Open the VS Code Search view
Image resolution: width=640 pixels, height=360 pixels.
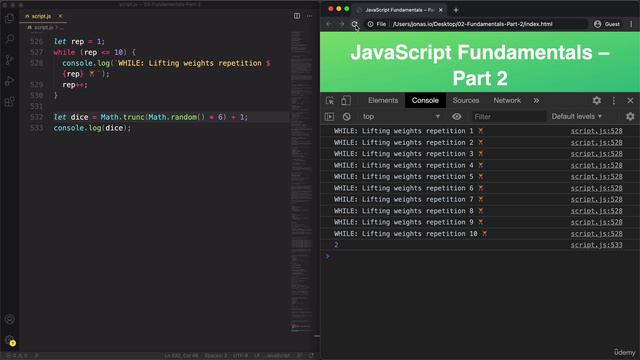[x=9, y=39]
